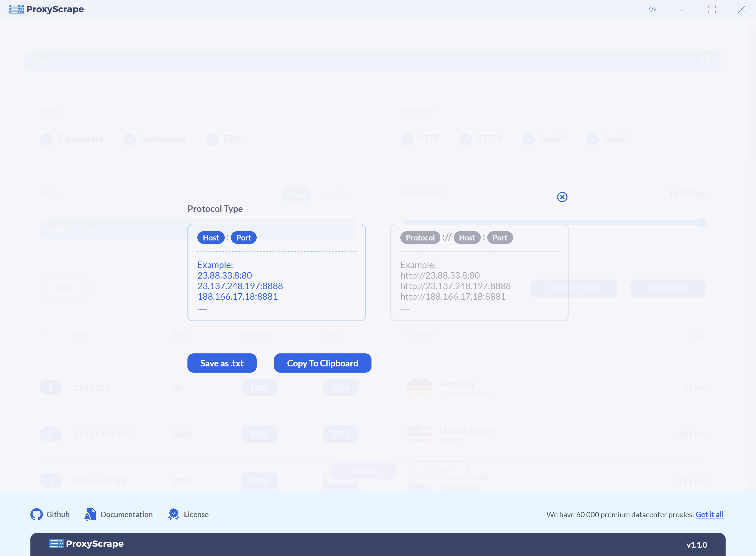Check the HTTPs protocol option

pyautogui.click(x=466, y=139)
